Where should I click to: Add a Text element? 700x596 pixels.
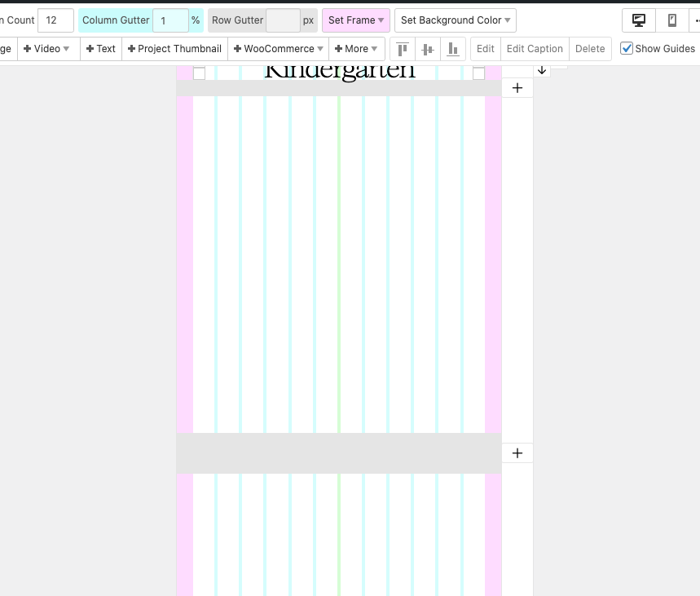click(x=101, y=49)
